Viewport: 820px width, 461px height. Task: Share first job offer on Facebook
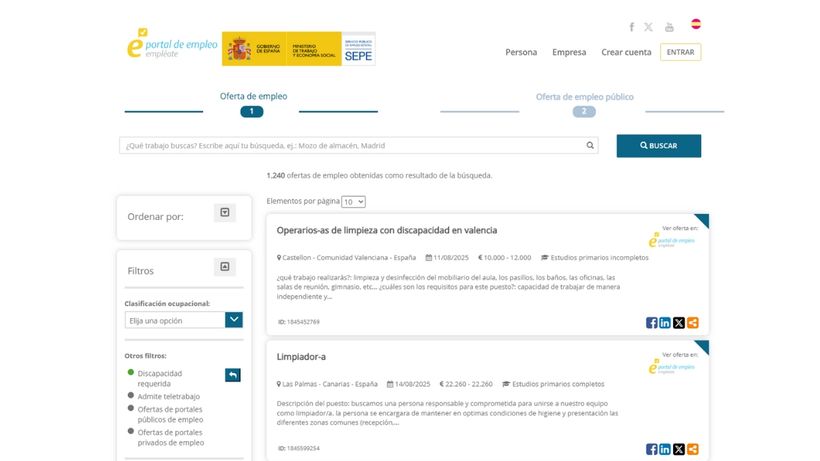(652, 322)
